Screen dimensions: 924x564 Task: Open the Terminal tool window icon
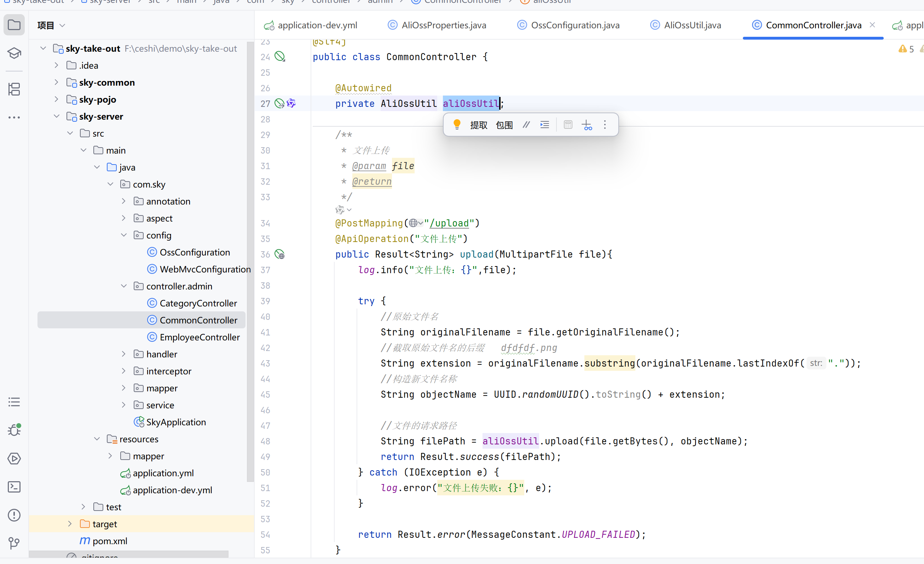pos(14,487)
